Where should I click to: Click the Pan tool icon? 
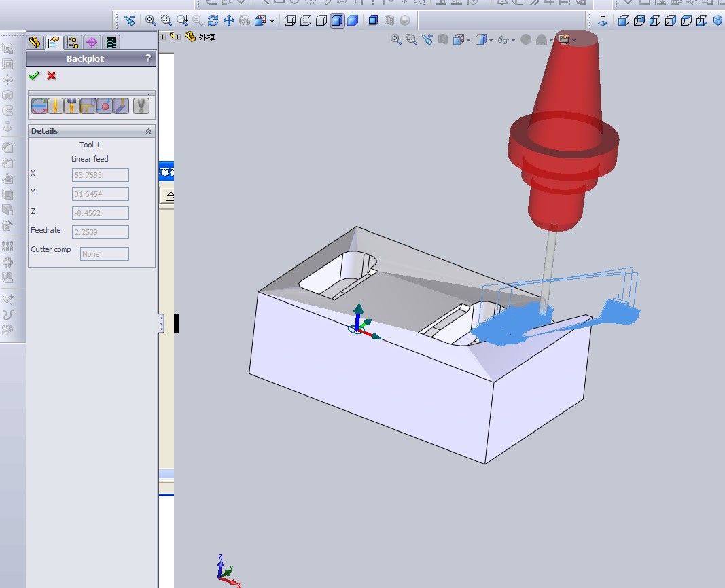229,20
